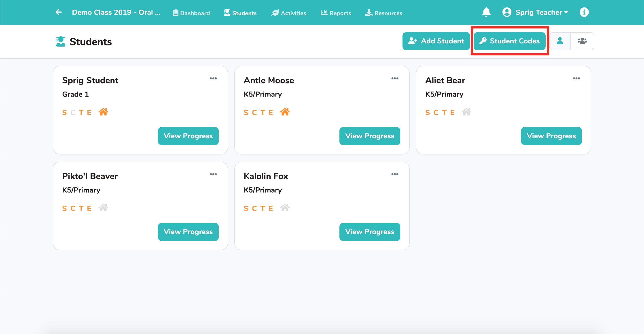Click T indicator on Antle Moose card
The height and width of the screenshot is (334, 644).
pos(263,113)
